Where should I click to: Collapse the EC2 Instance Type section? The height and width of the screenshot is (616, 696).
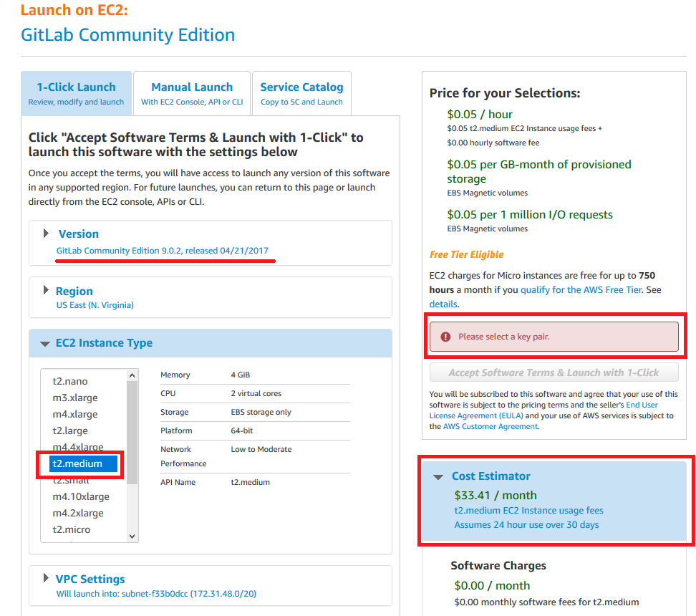(x=45, y=343)
